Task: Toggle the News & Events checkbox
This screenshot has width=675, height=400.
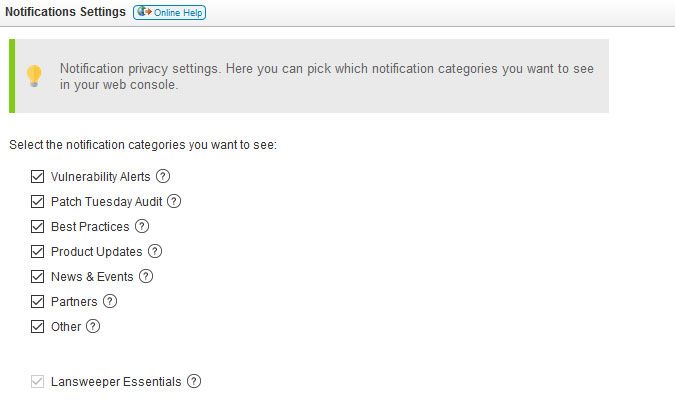Action: click(x=38, y=277)
